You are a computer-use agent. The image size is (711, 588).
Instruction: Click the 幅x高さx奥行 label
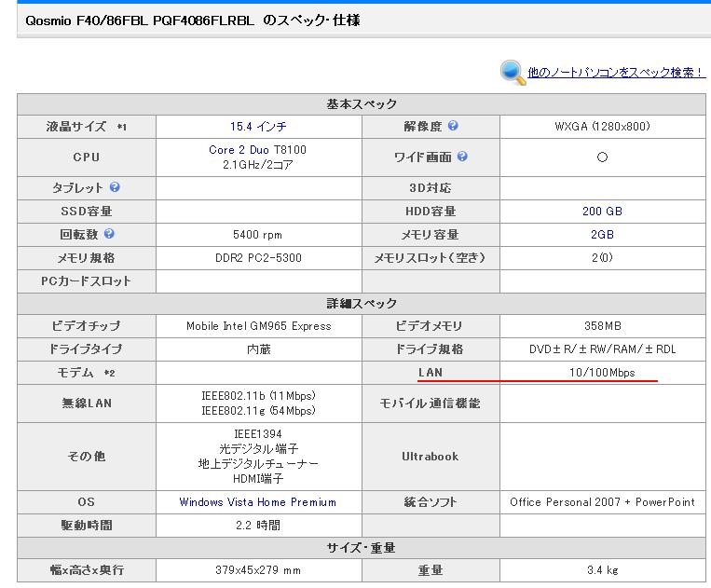click(x=87, y=570)
